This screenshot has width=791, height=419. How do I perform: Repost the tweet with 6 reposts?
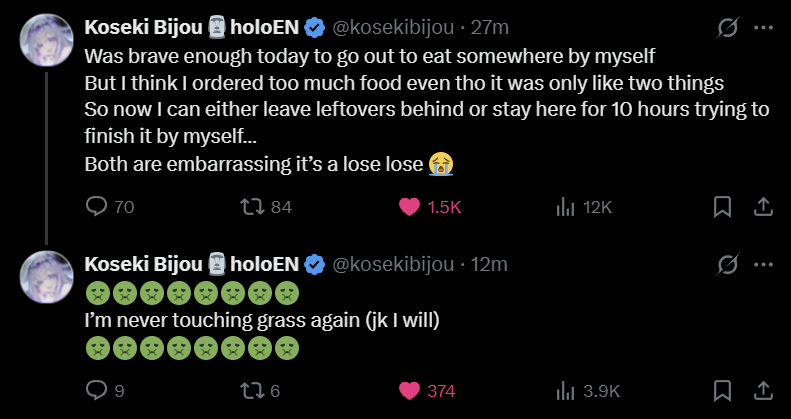click(254, 390)
